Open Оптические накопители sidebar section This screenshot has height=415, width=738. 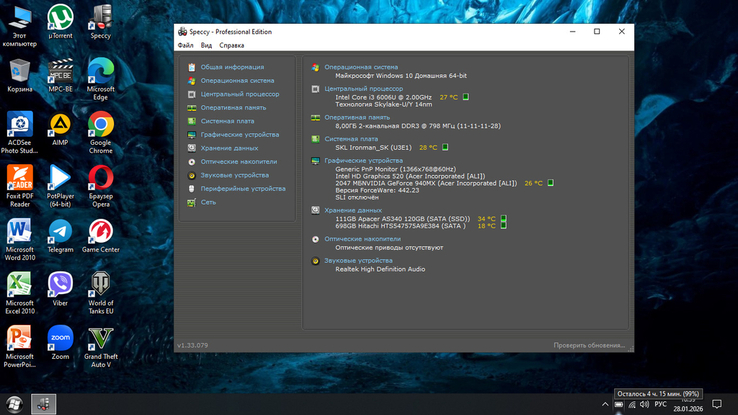(239, 161)
